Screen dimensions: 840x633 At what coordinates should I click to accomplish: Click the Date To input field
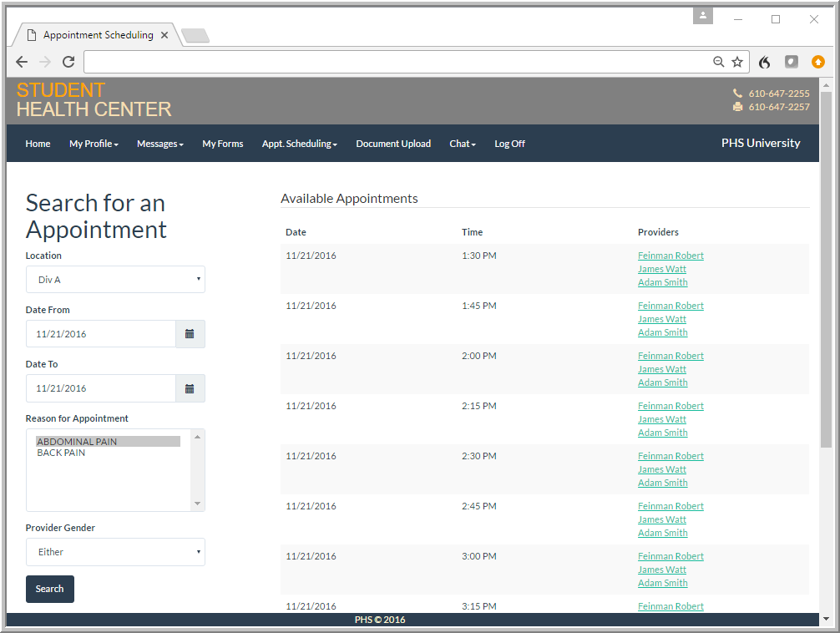click(101, 388)
